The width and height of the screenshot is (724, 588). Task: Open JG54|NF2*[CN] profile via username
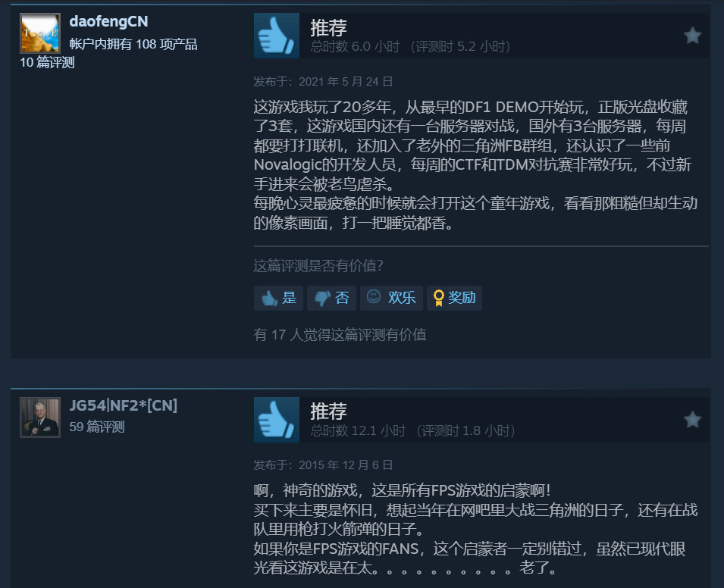tap(124, 405)
